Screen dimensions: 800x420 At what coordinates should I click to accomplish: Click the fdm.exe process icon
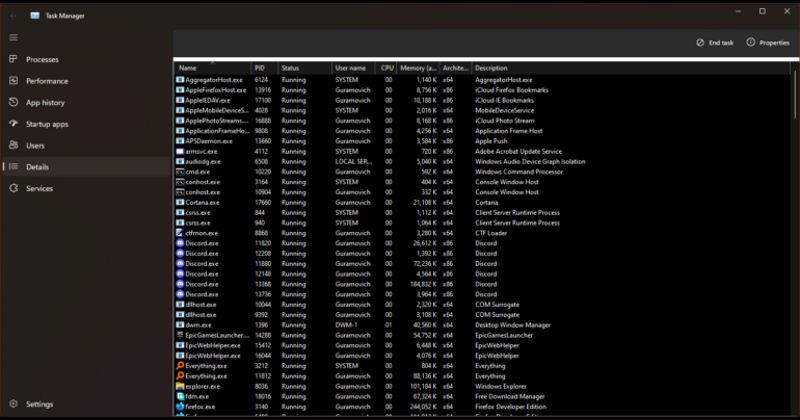[180, 397]
